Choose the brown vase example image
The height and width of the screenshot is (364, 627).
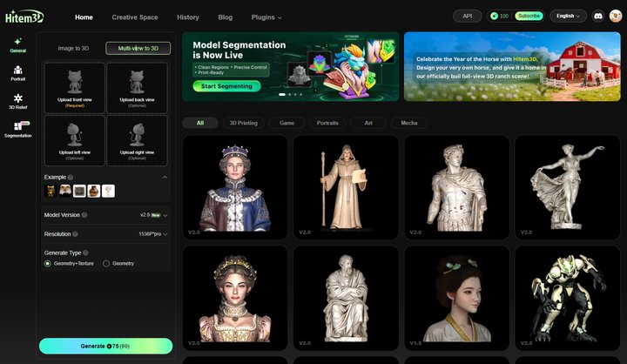(93, 191)
